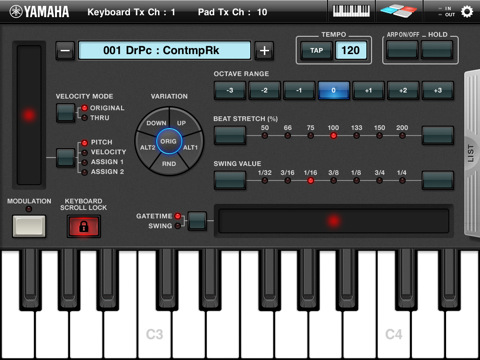Select the tempo value 120
Screen dimensions: 480x360
coord(351,51)
